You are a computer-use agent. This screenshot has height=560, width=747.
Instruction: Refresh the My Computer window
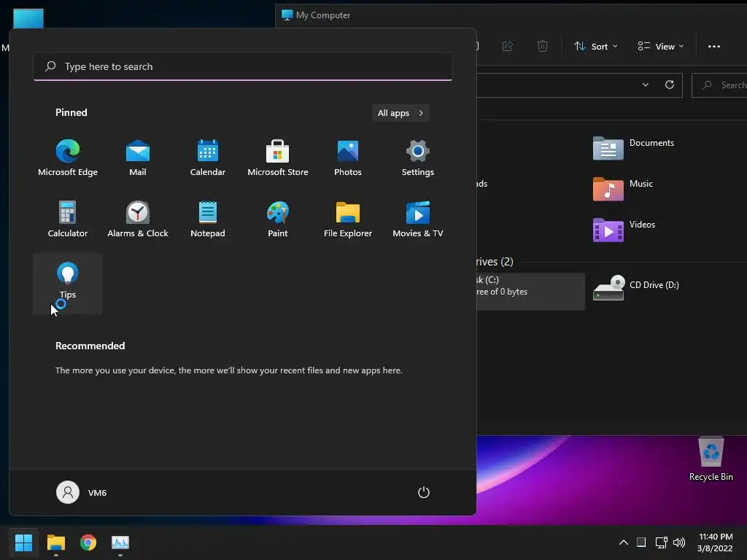(x=670, y=85)
